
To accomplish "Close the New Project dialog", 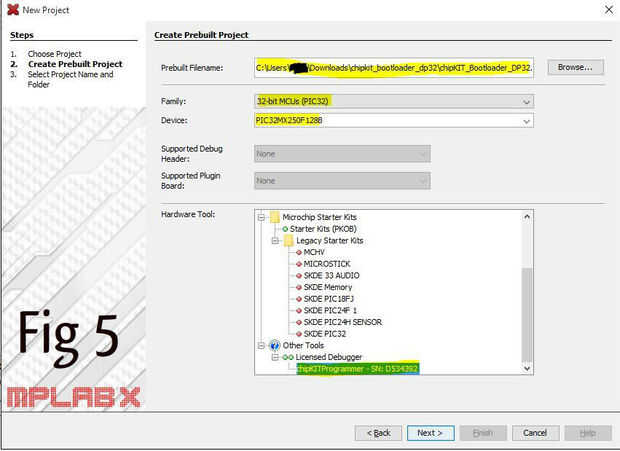I will click(609, 9).
